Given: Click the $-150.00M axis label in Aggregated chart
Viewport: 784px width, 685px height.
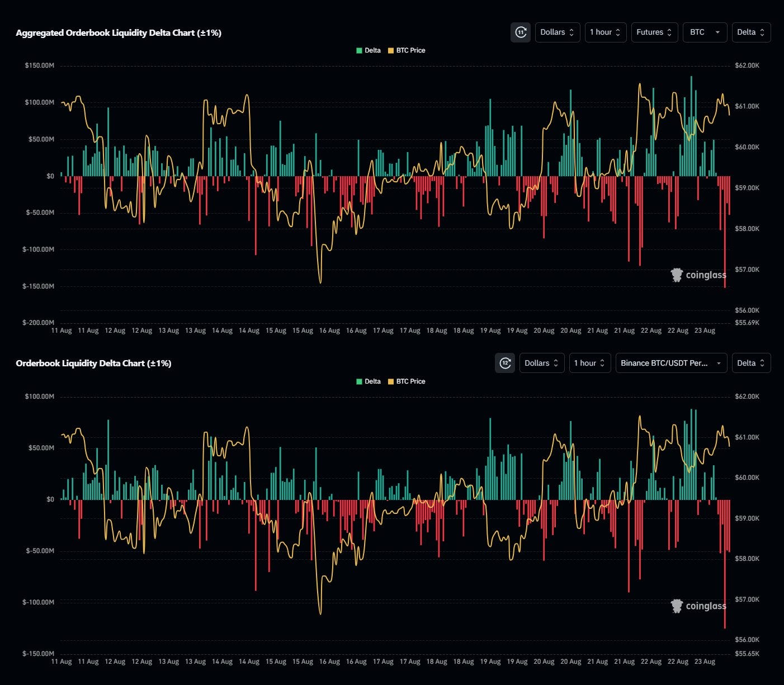Looking at the screenshot, I should (x=38, y=286).
